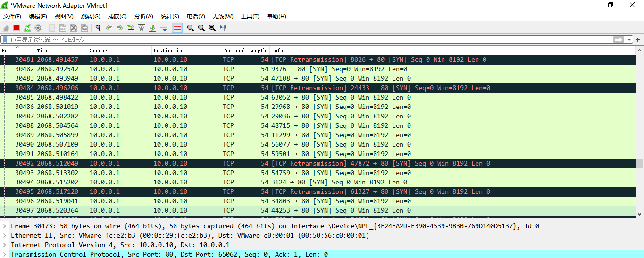
Task: Jump to last packet icon
Action: [152, 28]
